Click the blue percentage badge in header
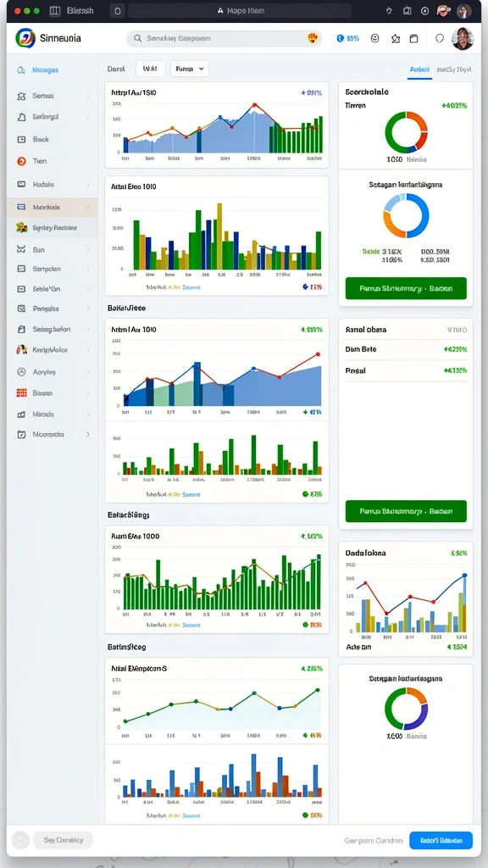 coord(348,38)
